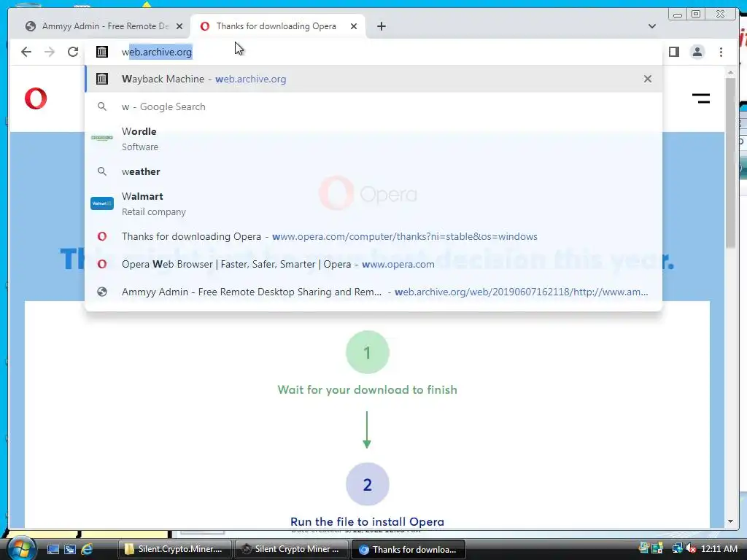This screenshot has width=747, height=560.
Task: Select the Thanks for downloading Opera tab
Action: pyautogui.click(x=278, y=26)
